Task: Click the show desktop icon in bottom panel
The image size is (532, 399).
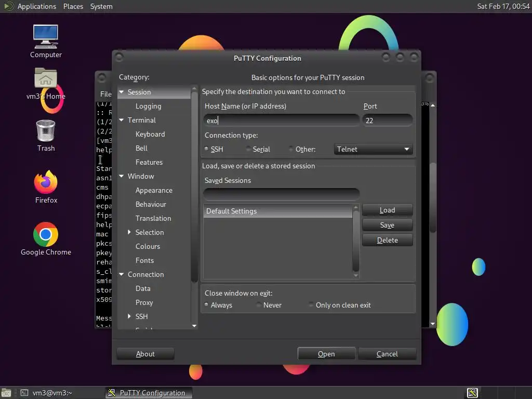Action: tap(6, 393)
